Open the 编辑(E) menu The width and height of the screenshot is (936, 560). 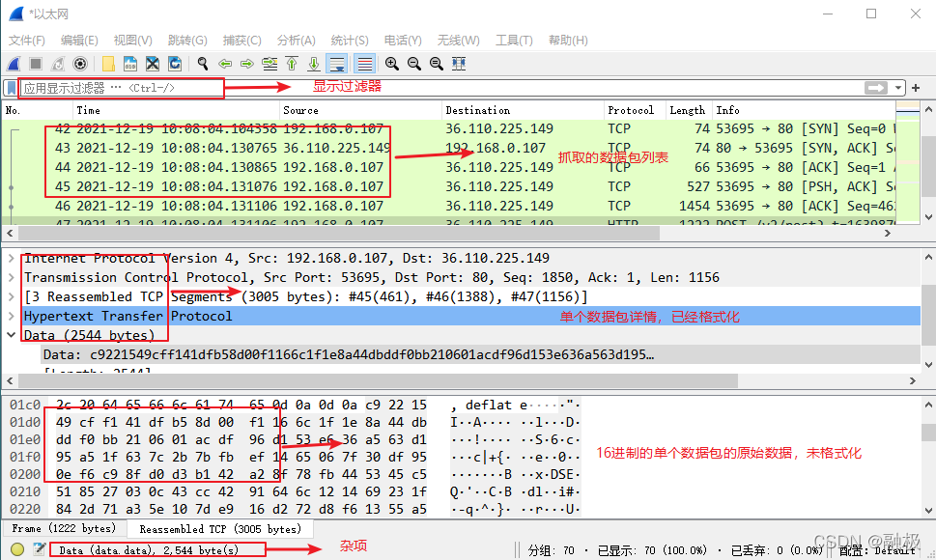click(79, 41)
